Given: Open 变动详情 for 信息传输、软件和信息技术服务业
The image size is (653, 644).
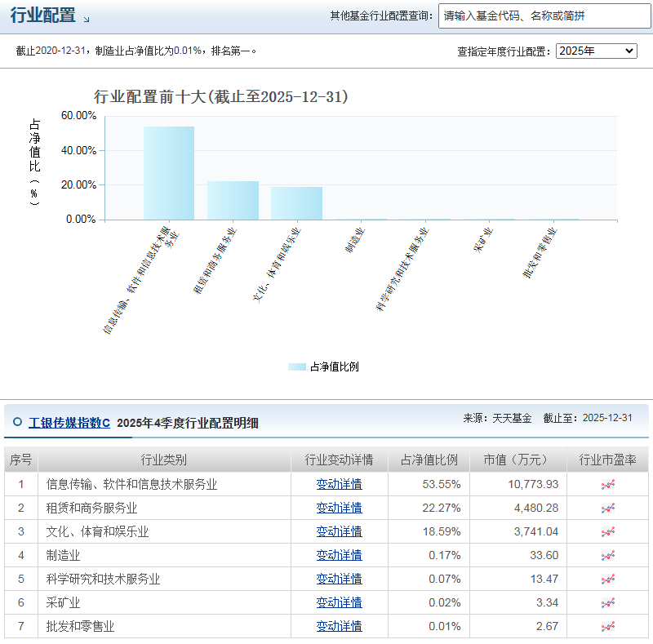Looking at the screenshot, I should click(339, 485).
